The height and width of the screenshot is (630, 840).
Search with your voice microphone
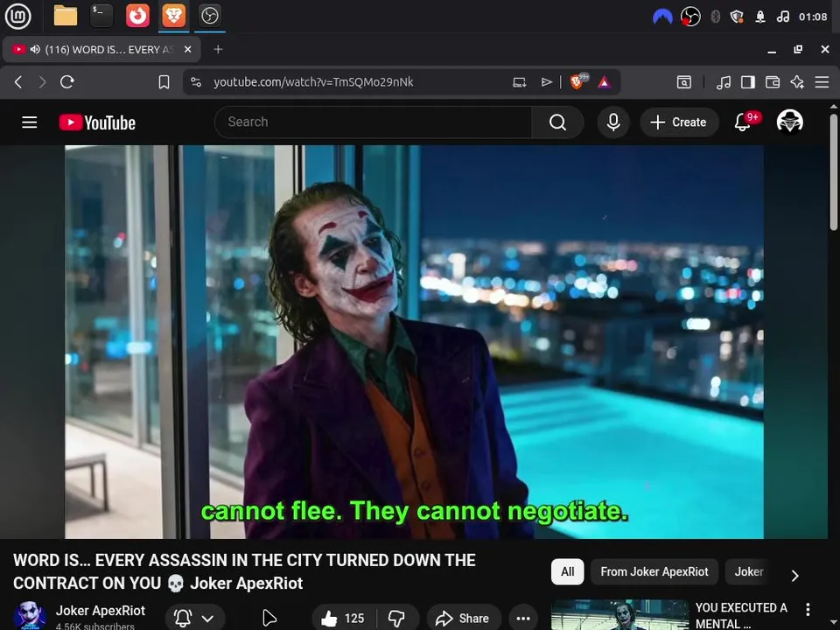click(613, 122)
